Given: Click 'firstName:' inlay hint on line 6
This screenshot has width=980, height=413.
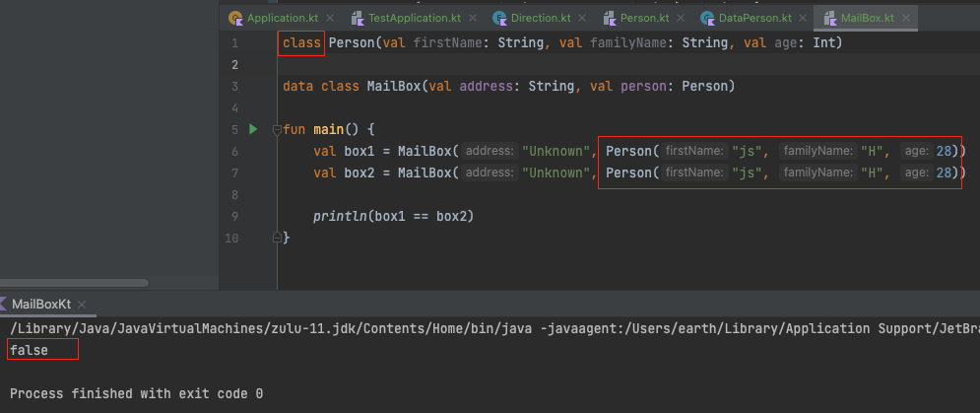Looking at the screenshot, I should point(694,152).
